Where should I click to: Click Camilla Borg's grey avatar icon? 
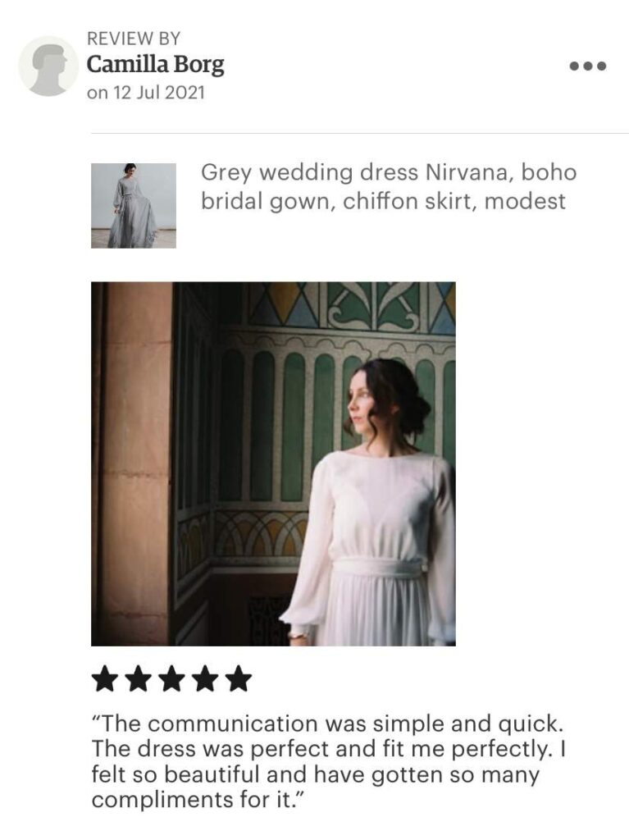pyautogui.click(x=48, y=66)
